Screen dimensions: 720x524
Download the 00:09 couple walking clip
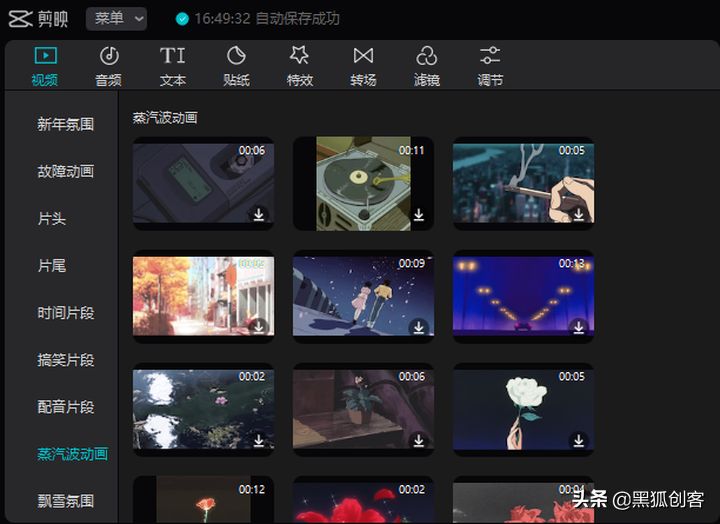(x=419, y=327)
